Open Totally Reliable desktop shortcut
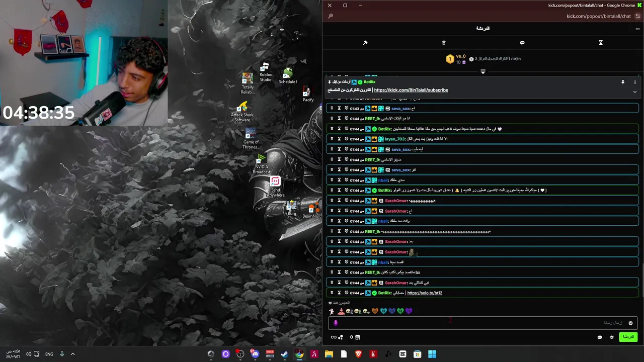The width and height of the screenshot is (644, 362). (x=247, y=83)
